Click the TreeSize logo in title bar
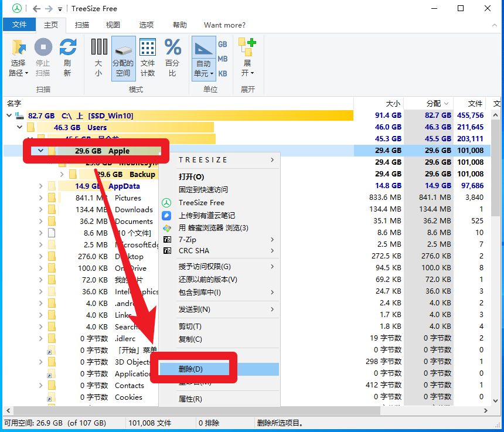 pyautogui.click(x=17, y=8)
